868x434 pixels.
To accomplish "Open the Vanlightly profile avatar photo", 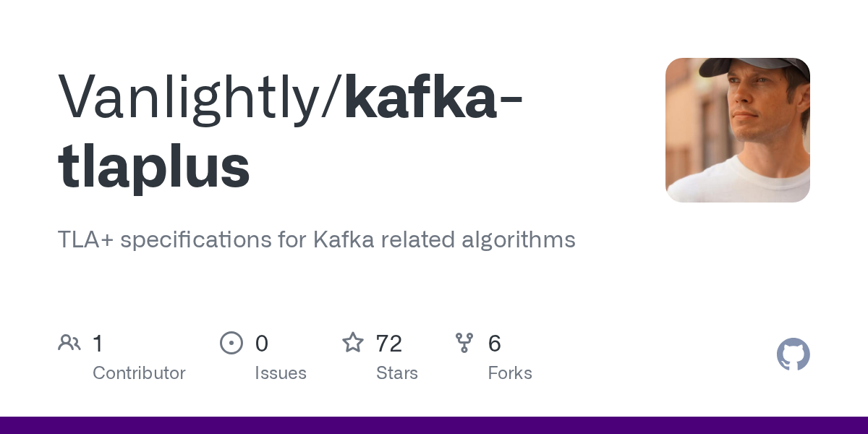I will pyautogui.click(x=738, y=130).
